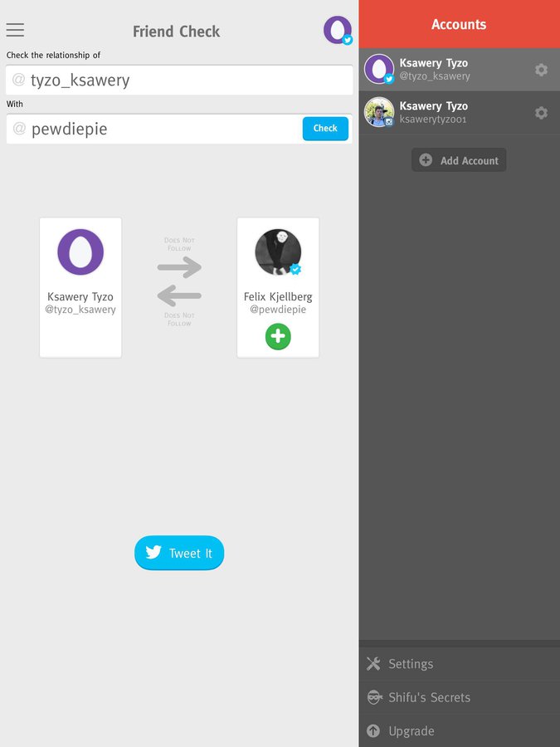Open the hamburger menu
Screen dimensions: 560x747
pos(15,30)
